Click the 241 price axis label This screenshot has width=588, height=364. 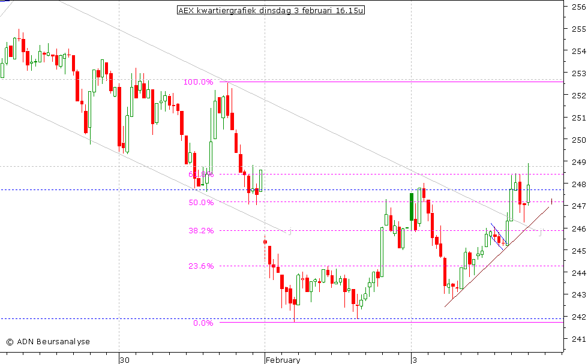pyautogui.click(x=578, y=339)
